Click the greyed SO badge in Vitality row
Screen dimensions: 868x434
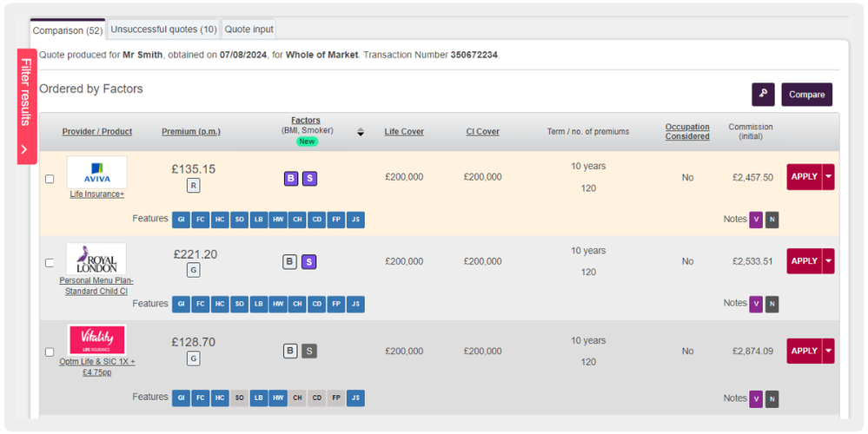click(x=239, y=398)
